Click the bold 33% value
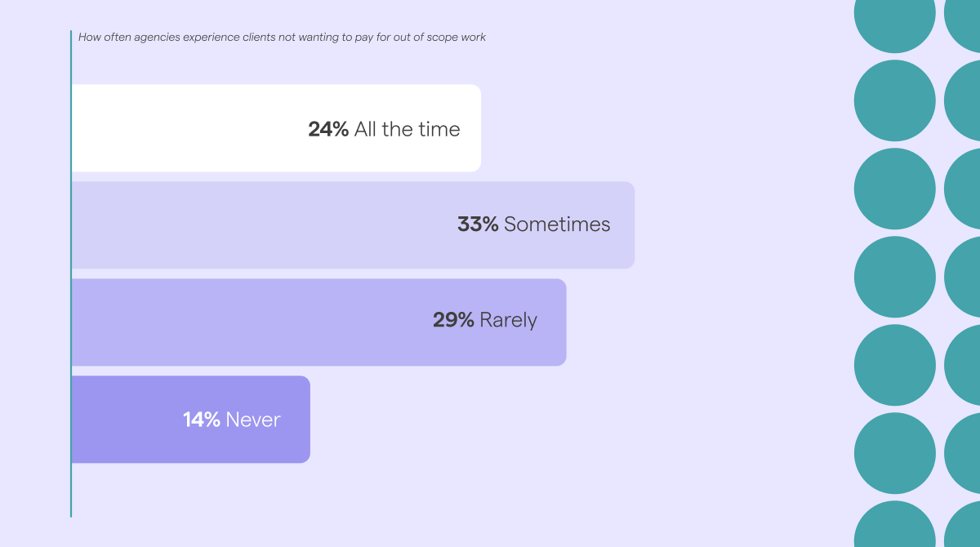Image resolution: width=980 pixels, height=547 pixels. pyautogui.click(x=478, y=225)
